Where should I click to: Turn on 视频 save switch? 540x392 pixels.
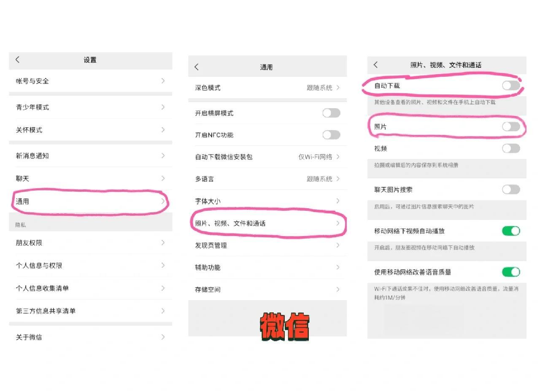point(511,148)
